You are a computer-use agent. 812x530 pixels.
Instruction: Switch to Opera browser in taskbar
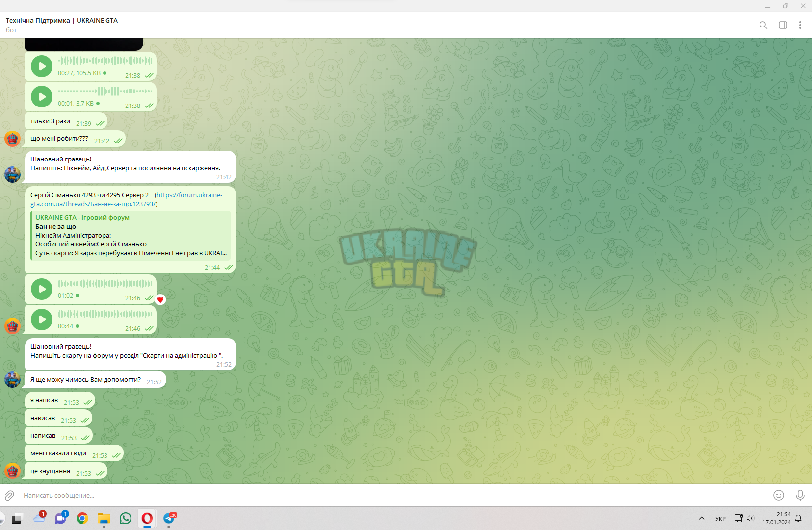click(x=147, y=518)
